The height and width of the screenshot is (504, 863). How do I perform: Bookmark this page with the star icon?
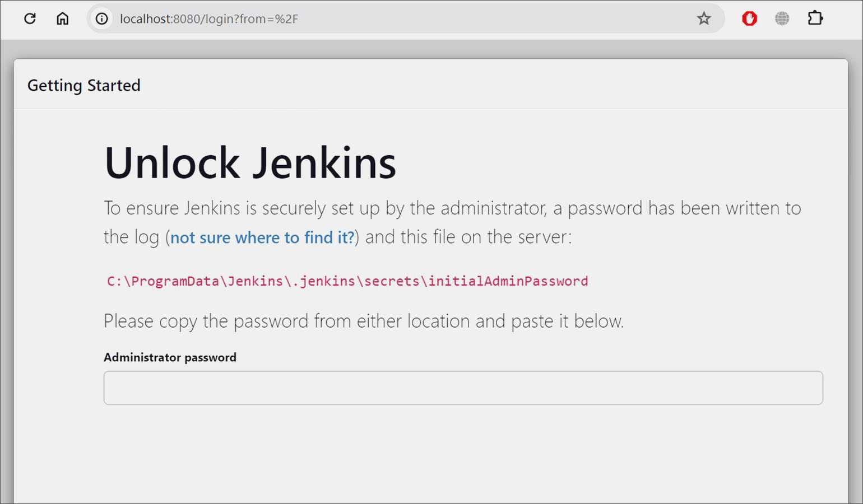pyautogui.click(x=703, y=18)
